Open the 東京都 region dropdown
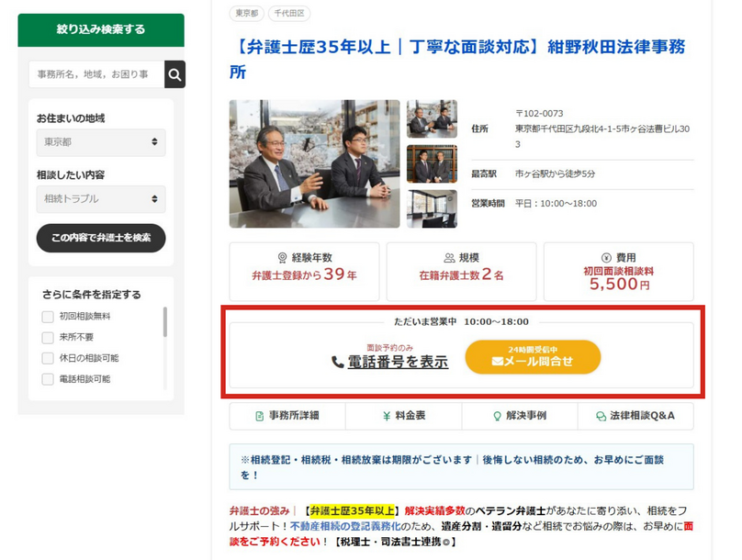The image size is (742, 560). coord(100,142)
